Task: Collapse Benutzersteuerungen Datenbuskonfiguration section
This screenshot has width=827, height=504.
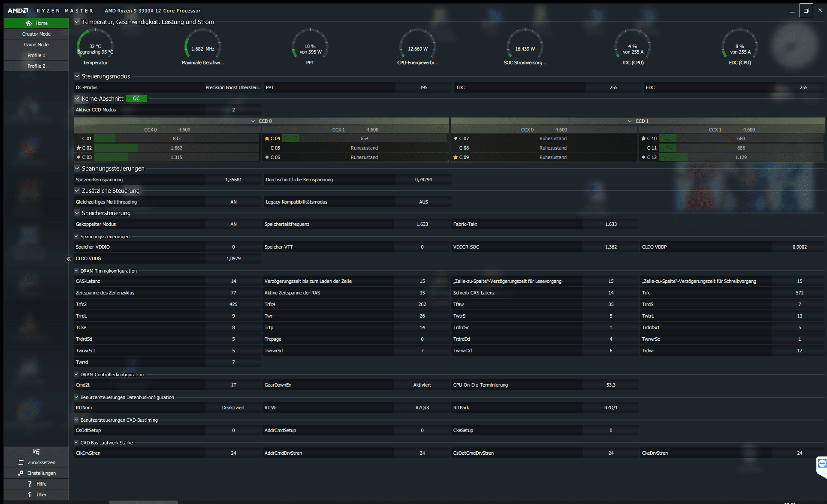Action: pos(76,397)
